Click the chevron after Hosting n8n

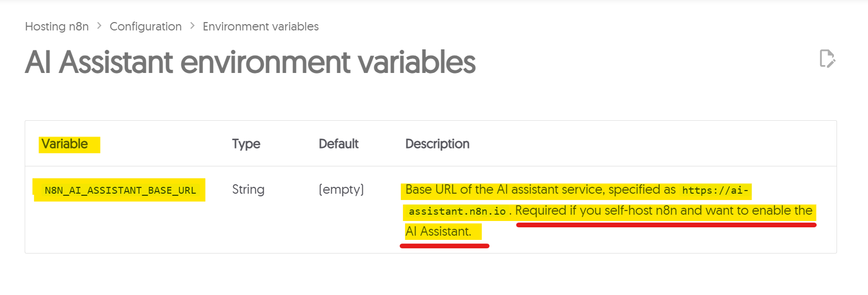[99, 26]
